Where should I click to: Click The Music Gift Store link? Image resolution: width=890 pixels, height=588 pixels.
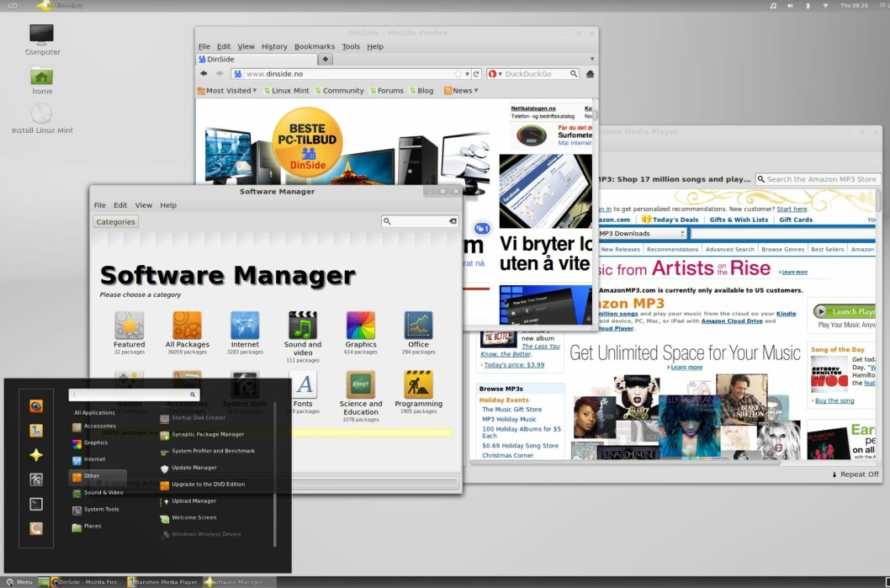coord(511,409)
